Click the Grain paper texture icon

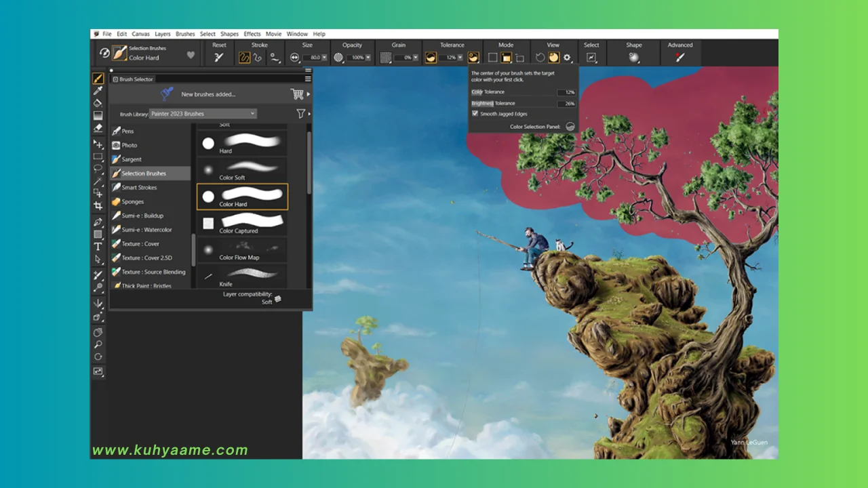coord(385,58)
